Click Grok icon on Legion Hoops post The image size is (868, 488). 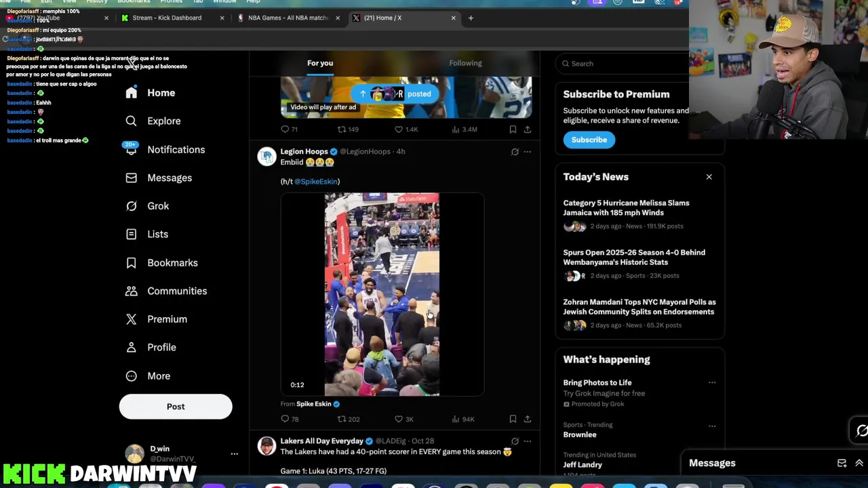point(515,152)
